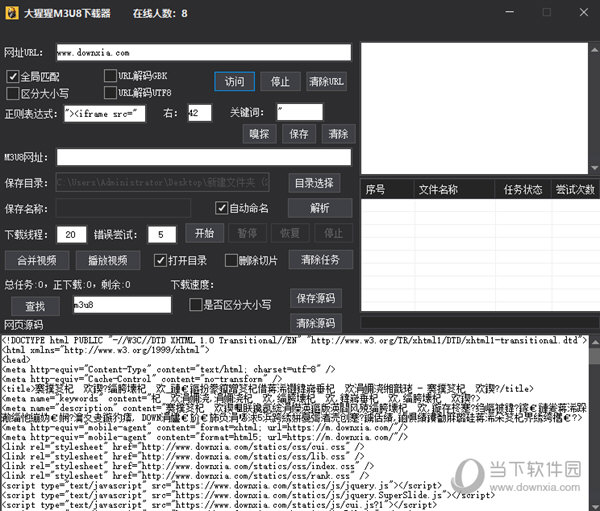This screenshot has width=600, height=511.
Task: Click the 恢复 button
Action: (290, 233)
